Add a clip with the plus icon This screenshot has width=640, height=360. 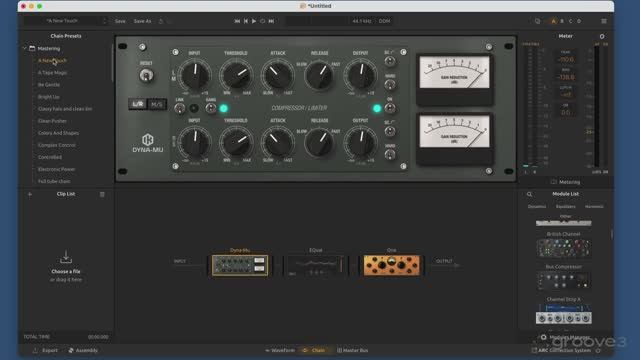[30, 194]
